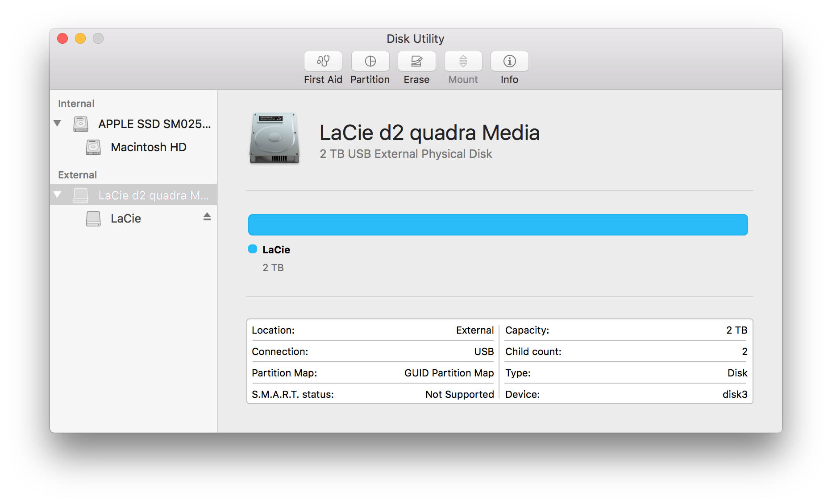The height and width of the screenshot is (504, 832).
Task: Click the Erase text label
Action: click(x=416, y=80)
